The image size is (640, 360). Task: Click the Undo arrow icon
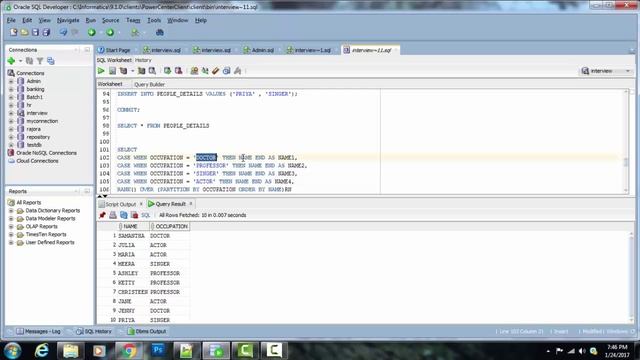(x=63, y=32)
